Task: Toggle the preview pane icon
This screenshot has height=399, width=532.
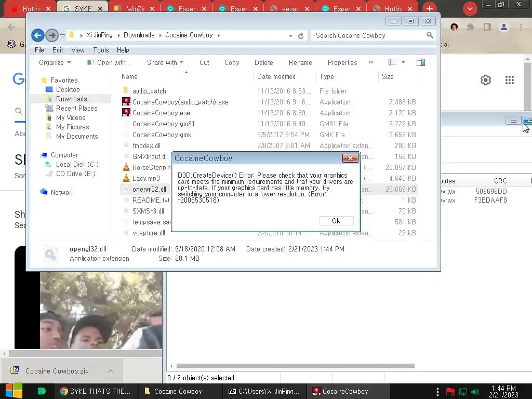Action: 421,62
